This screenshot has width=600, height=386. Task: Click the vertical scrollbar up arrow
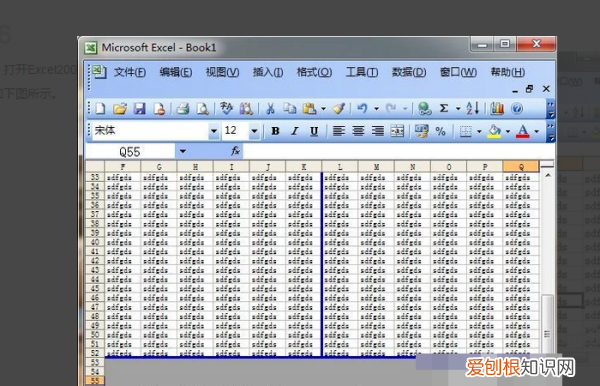(x=548, y=175)
